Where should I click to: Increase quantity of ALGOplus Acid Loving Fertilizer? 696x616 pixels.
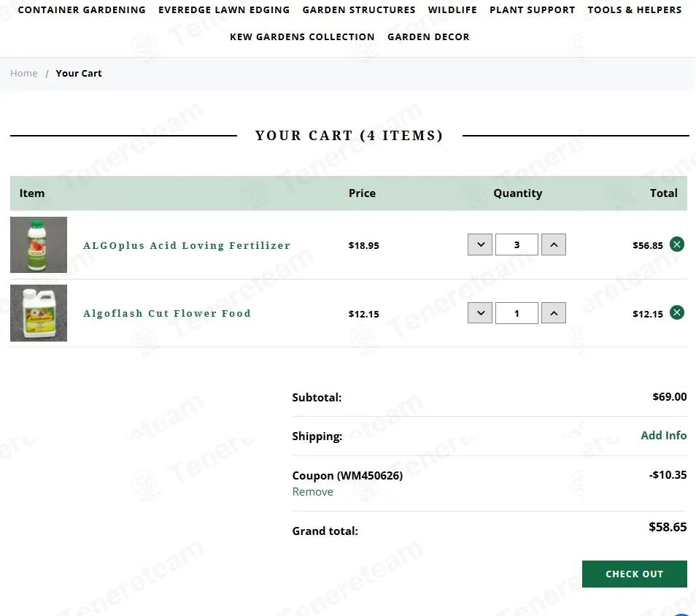554,245
